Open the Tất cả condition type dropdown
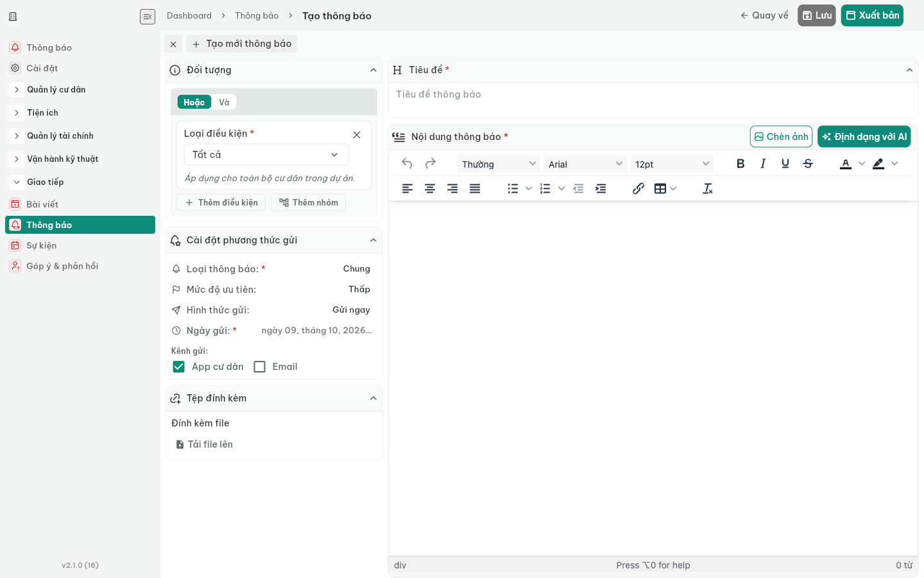This screenshot has width=924, height=578. (x=266, y=155)
